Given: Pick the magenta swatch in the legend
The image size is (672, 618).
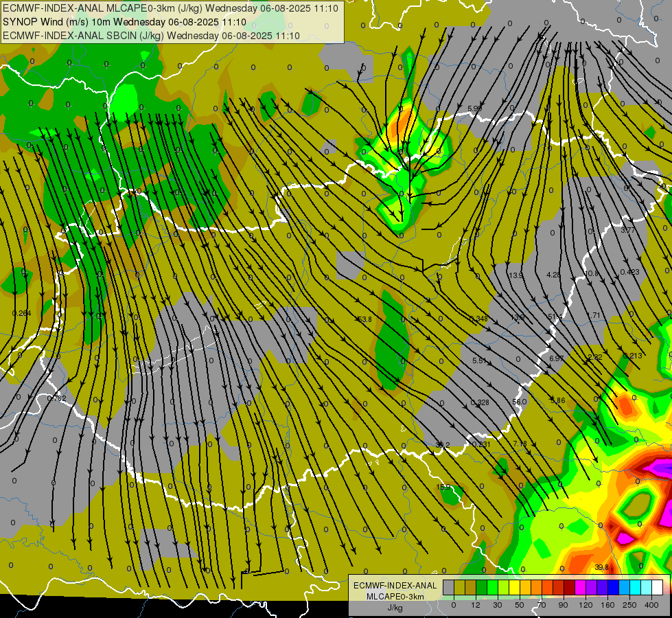Looking at the screenshot, I should pos(580,587).
